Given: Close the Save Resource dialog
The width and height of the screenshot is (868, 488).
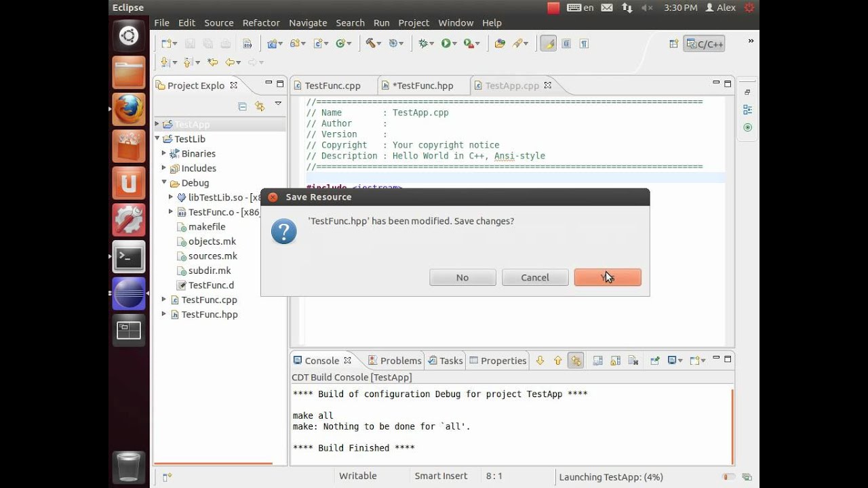Looking at the screenshot, I should [x=273, y=197].
